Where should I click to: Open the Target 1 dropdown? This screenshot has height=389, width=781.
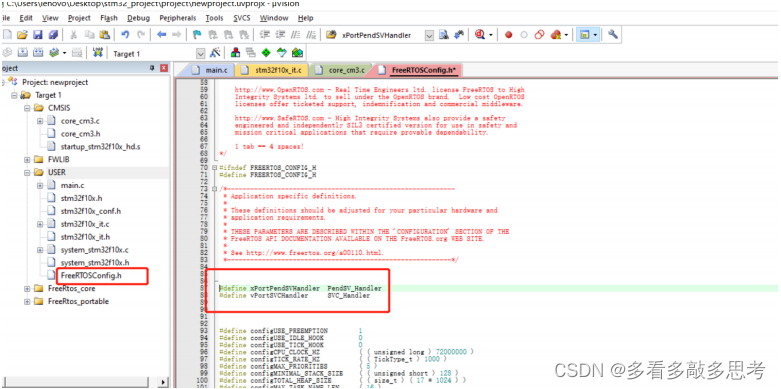pos(201,53)
